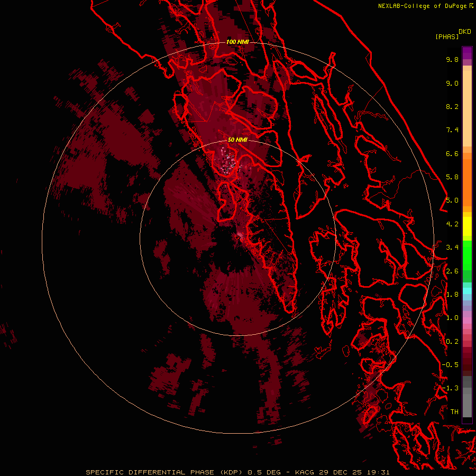Click the [PHAS] units label
Image resolution: width=476 pixels, height=476 pixels.
[447, 36]
